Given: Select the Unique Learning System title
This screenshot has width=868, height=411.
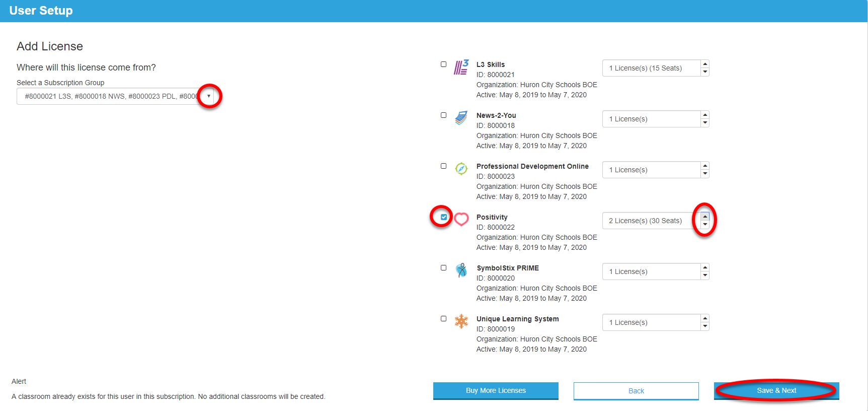Looking at the screenshot, I should [517, 319].
